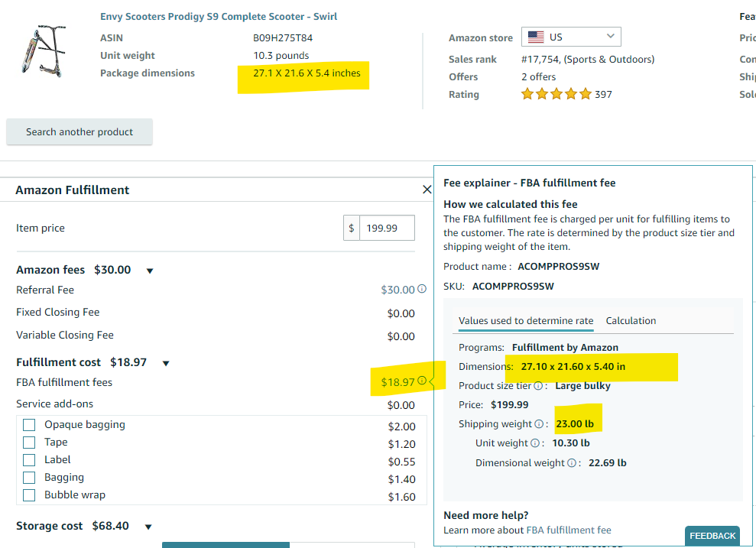This screenshot has height=548, width=756.
Task: Click the Storage cost $68.40 heading
Action: (x=73, y=526)
